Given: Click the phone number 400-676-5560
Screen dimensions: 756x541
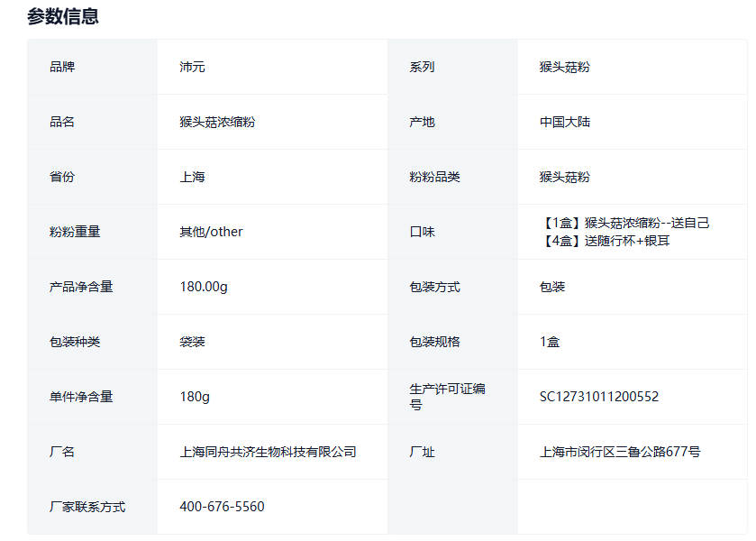Looking at the screenshot, I should (222, 507).
